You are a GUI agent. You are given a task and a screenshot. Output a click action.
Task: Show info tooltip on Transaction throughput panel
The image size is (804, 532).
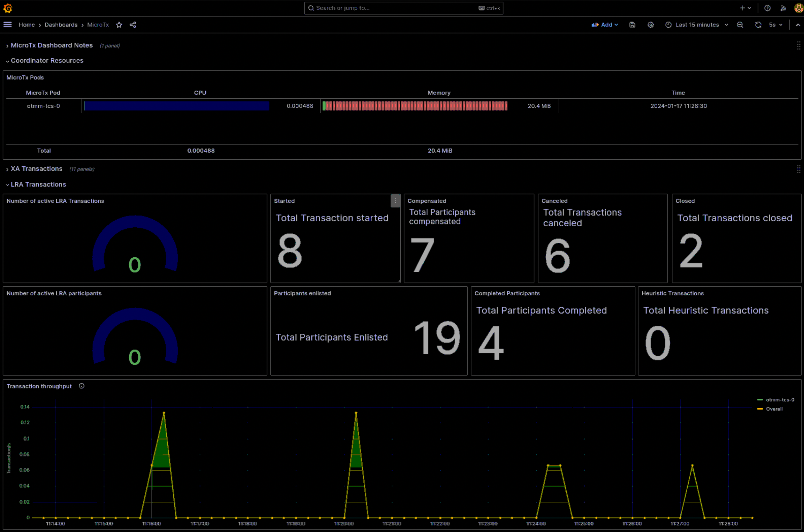(82, 386)
